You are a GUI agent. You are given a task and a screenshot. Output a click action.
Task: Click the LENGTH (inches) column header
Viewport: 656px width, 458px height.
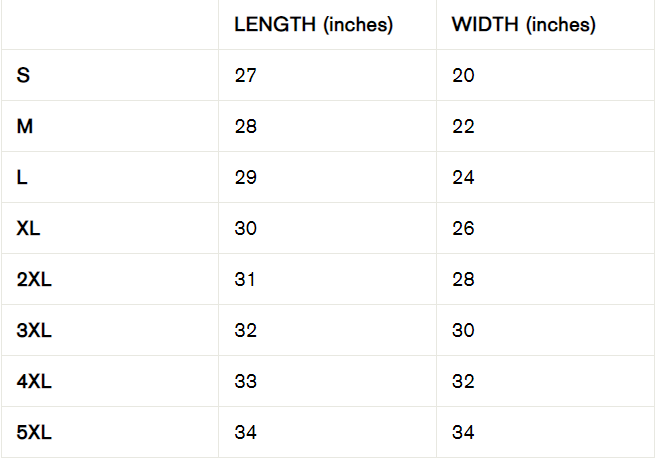click(x=313, y=25)
